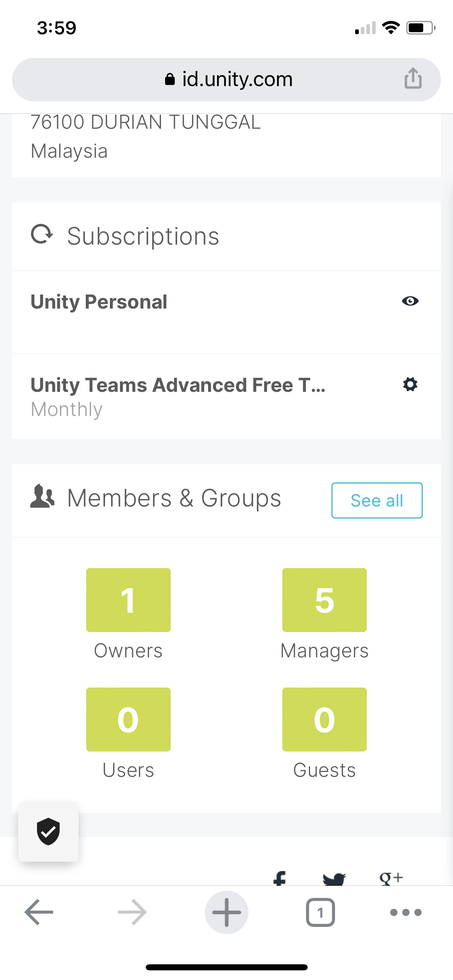Tap the Owners count tile

pos(128,600)
